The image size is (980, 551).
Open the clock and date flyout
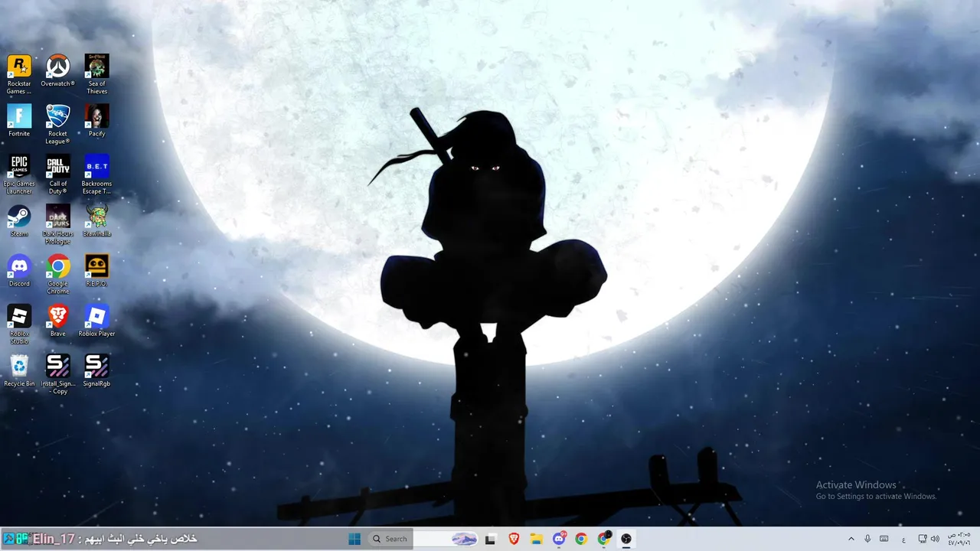point(959,539)
